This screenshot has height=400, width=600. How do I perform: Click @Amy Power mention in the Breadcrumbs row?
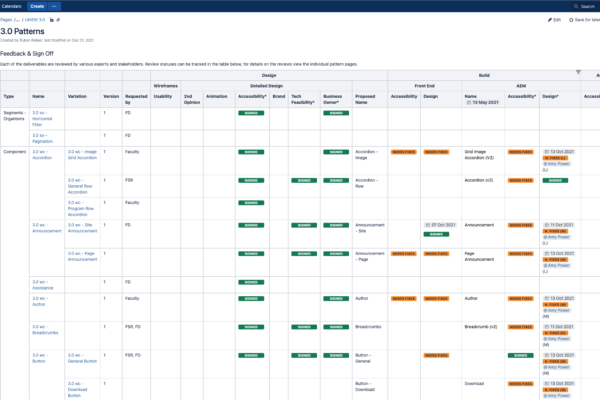556,339
